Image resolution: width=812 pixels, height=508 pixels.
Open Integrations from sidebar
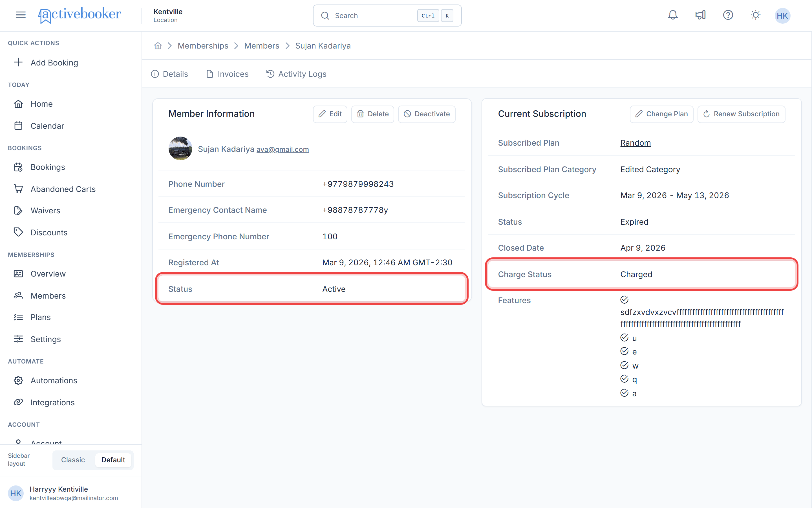click(52, 402)
